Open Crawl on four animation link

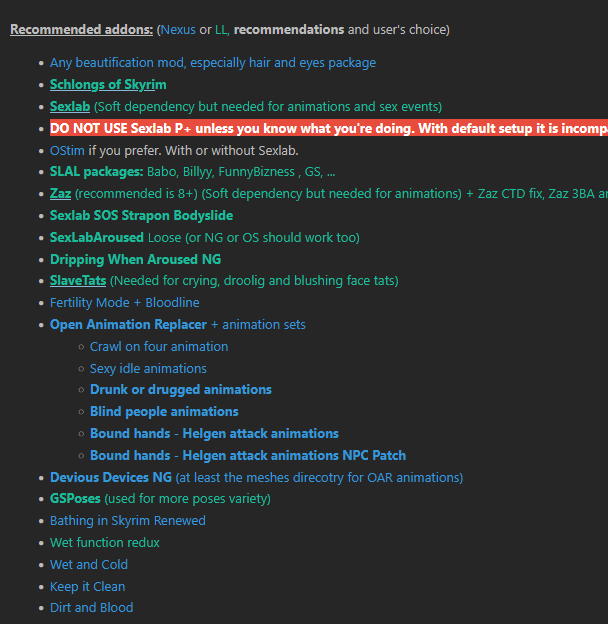(159, 346)
